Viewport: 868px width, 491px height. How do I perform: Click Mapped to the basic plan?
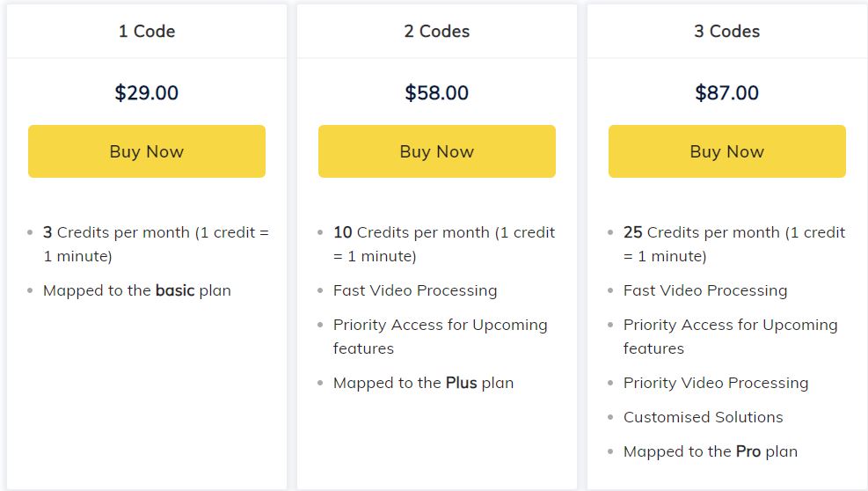click(x=137, y=290)
